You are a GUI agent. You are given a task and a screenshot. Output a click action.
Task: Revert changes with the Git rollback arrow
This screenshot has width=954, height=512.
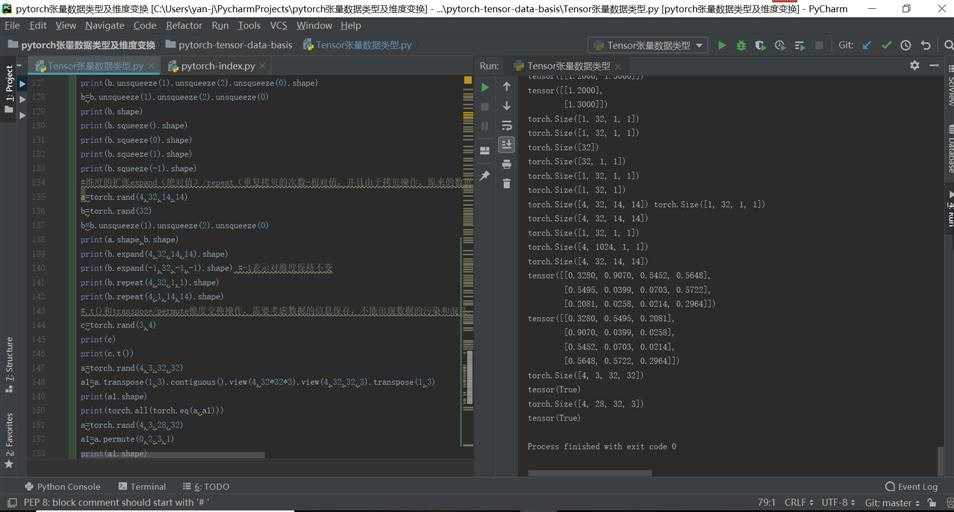(925, 45)
